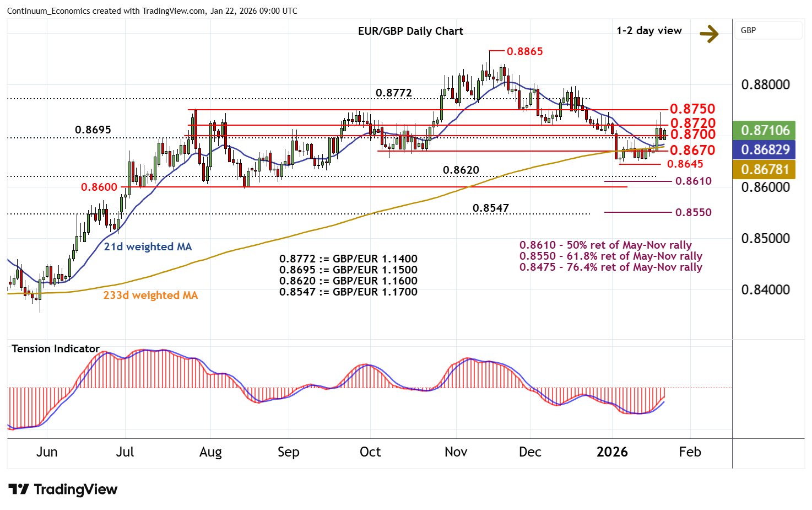Select the 233d weighted MA label
Viewport: 812px width, 510px height.
(150, 295)
